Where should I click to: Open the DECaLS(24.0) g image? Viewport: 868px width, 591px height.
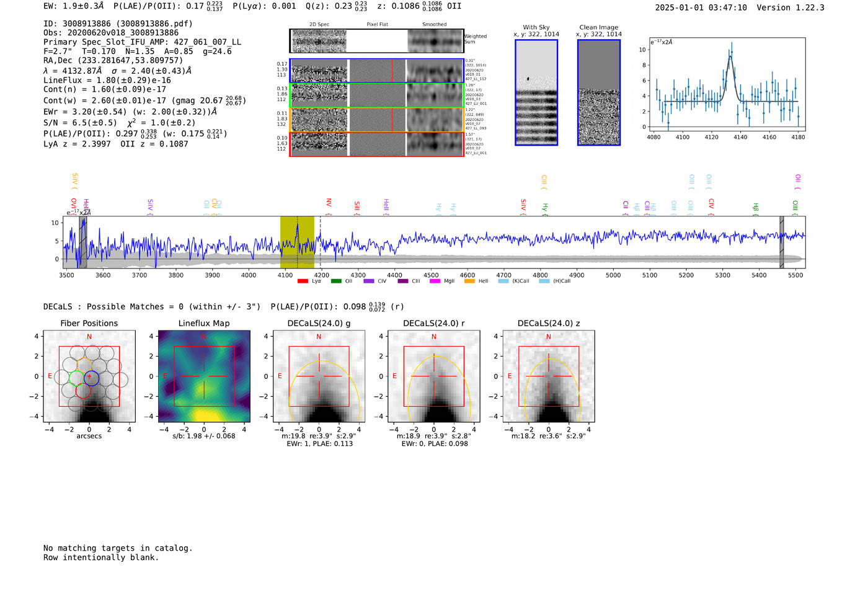(x=319, y=376)
